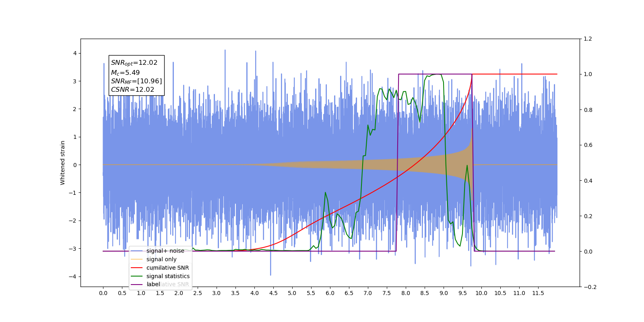Click right y-axis tick label 0.6
The height and width of the screenshot is (322, 644).
click(588, 145)
